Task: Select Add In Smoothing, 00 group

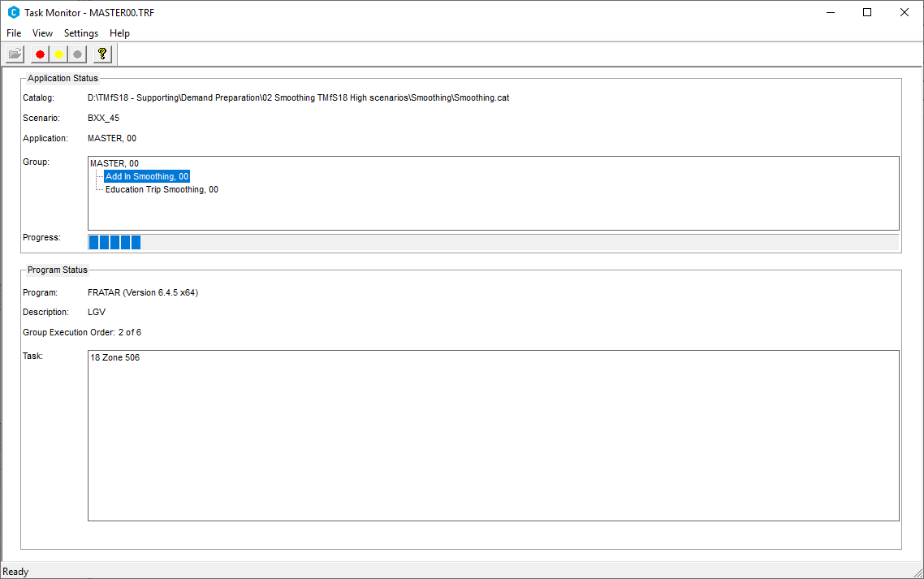Action: click(x=147, y=176)
